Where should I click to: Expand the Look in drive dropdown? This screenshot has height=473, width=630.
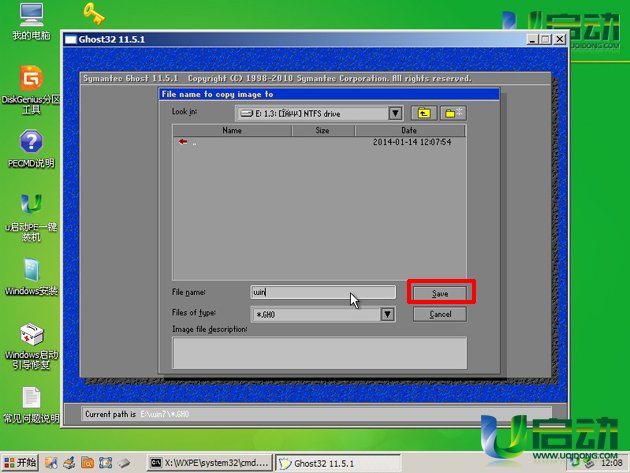(x=395, y=113)
